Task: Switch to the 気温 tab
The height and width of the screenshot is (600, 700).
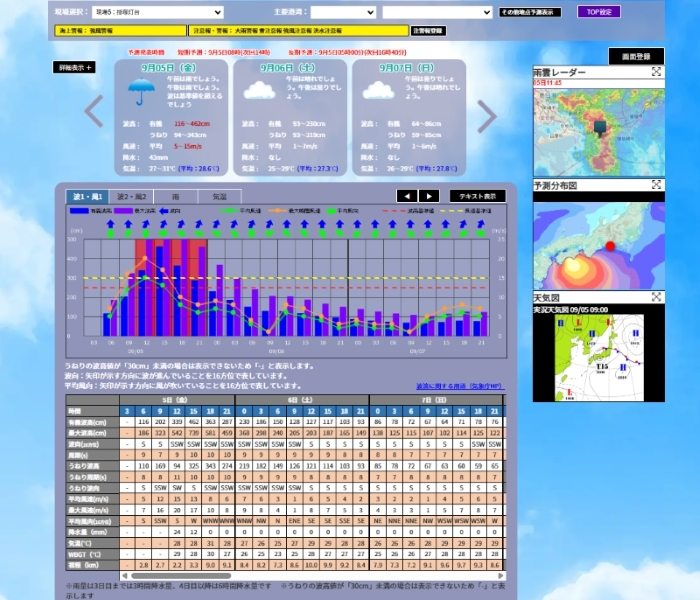Action: click(220, 196)
